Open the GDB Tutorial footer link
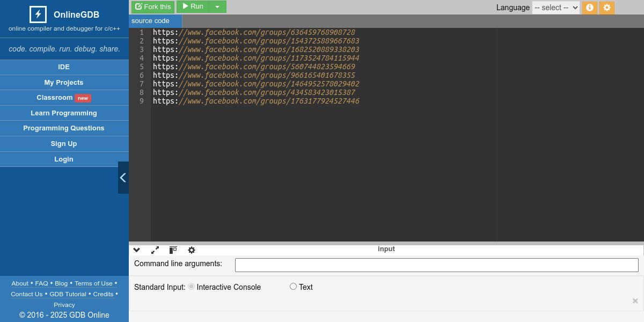Image resolution: width=644 pixels, height=322 pixels. click(x=68, y=294)
